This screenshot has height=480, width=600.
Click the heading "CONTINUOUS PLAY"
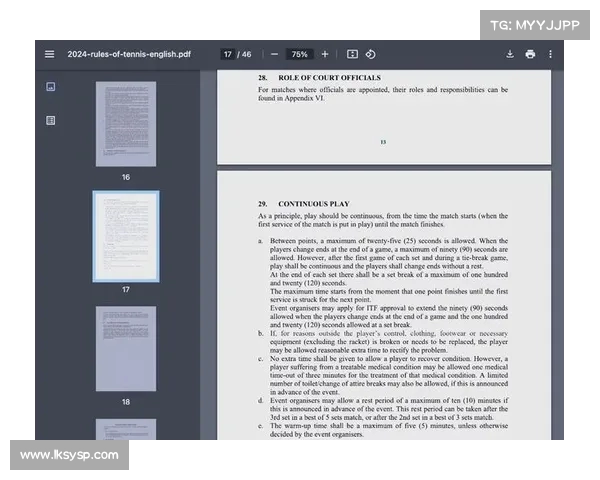click(314, 204)
